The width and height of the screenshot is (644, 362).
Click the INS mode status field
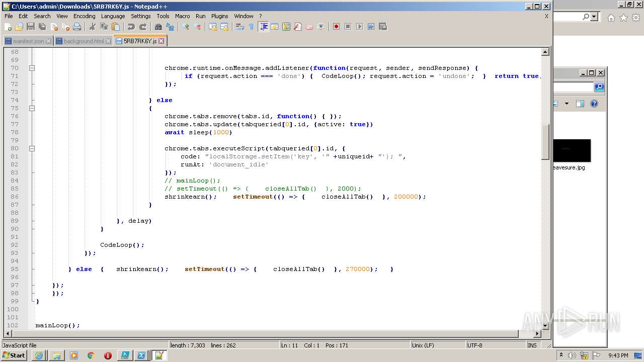tap(533, 345)
